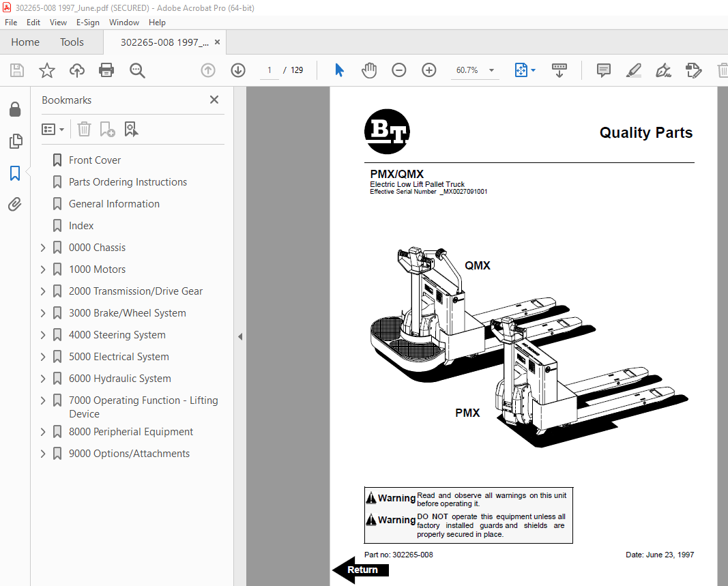Select the Highlight text tool
This screenshot has height=586, width=728.
pyautogui.click(x=634, y=70)
